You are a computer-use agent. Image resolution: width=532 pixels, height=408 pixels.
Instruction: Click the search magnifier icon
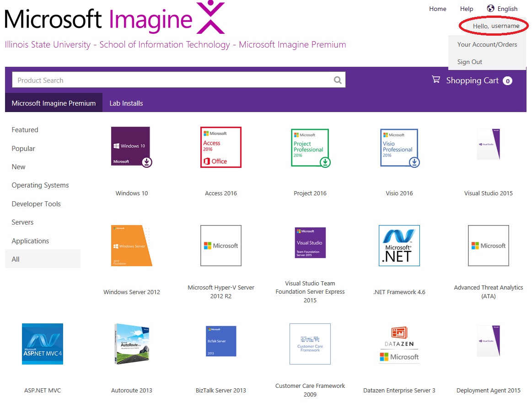pyautogui.click(x=338, y=80)
